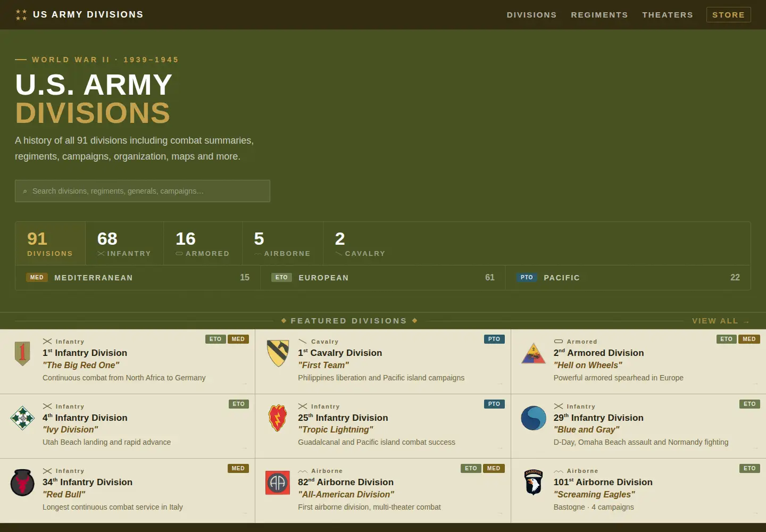Click View All featured divisions

(721, 321)
